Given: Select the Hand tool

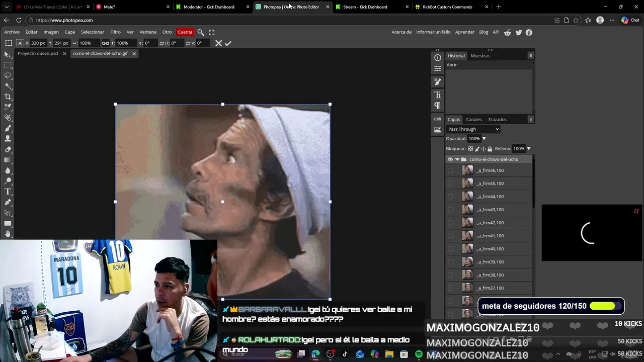Looking at the screenshot, I should 8,234.
